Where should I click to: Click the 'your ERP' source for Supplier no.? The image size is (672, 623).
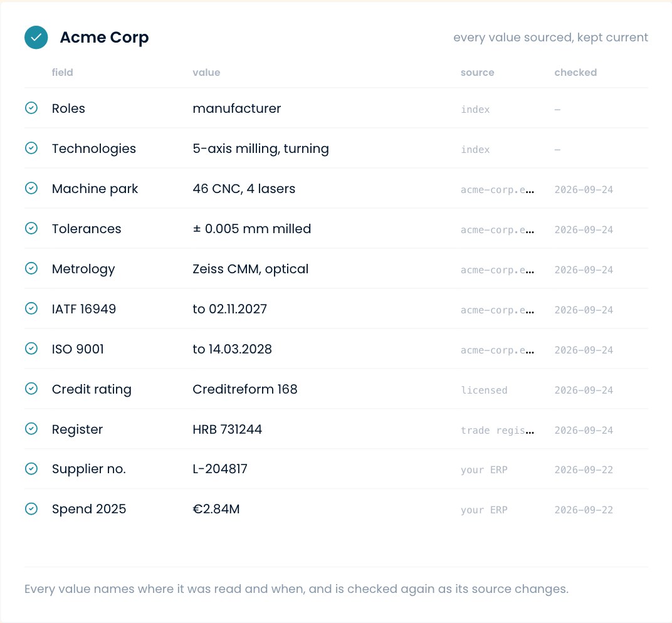pyautogui.click(x=485, y=470)
